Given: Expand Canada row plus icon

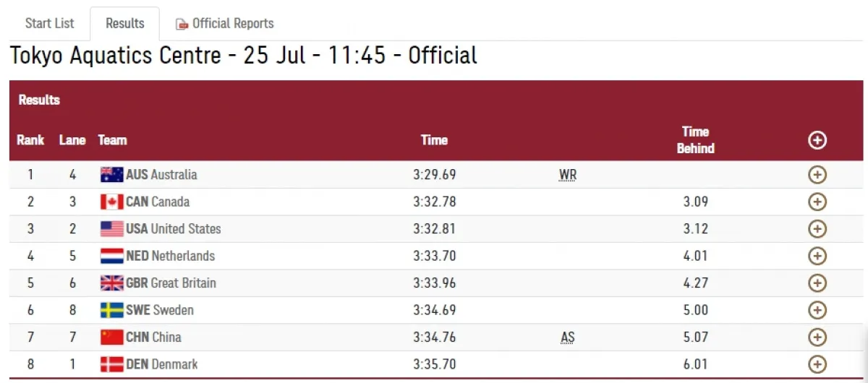Looking at the screenshot, I should 817,202.
